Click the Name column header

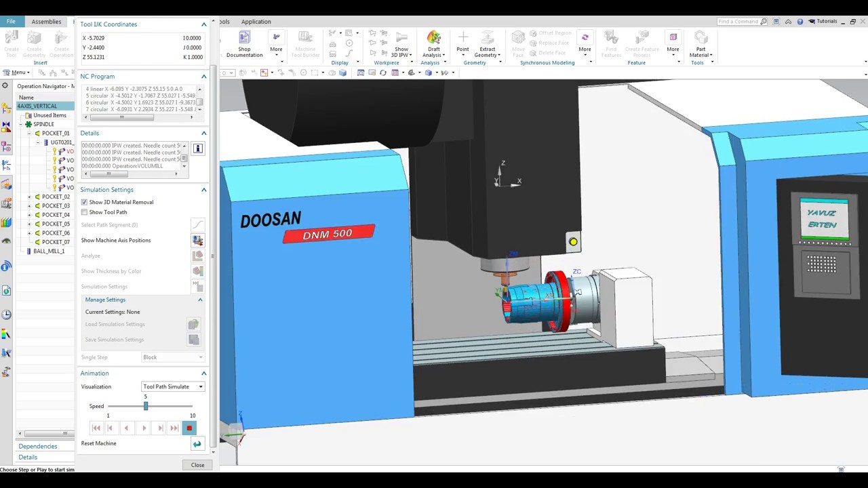[26, 98]
